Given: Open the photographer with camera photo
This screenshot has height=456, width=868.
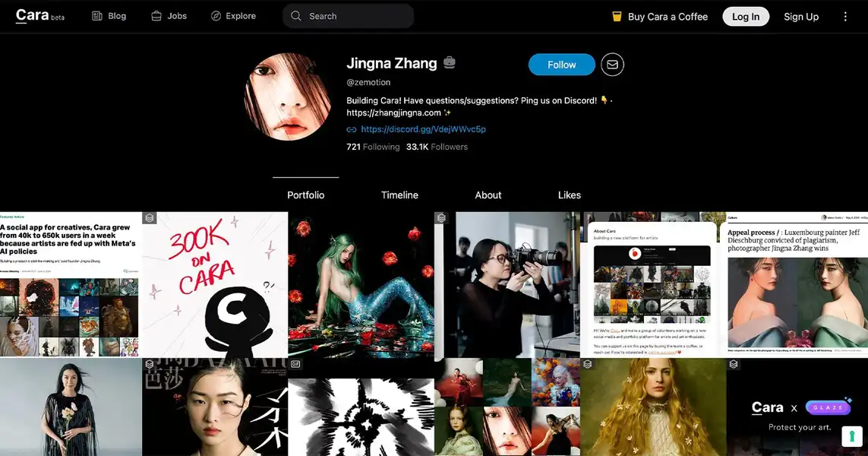Looking at the screenshot, I should (507, 284).
